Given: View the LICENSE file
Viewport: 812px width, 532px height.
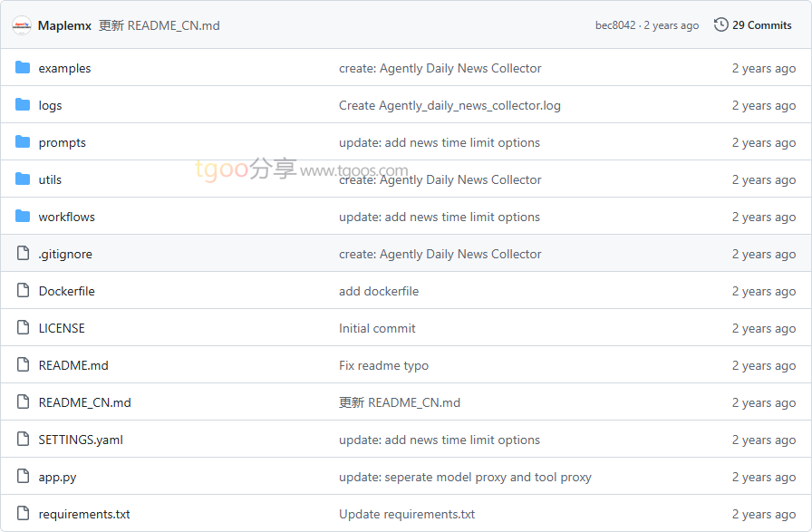Looking at the screenshot, I should point(62,328).
